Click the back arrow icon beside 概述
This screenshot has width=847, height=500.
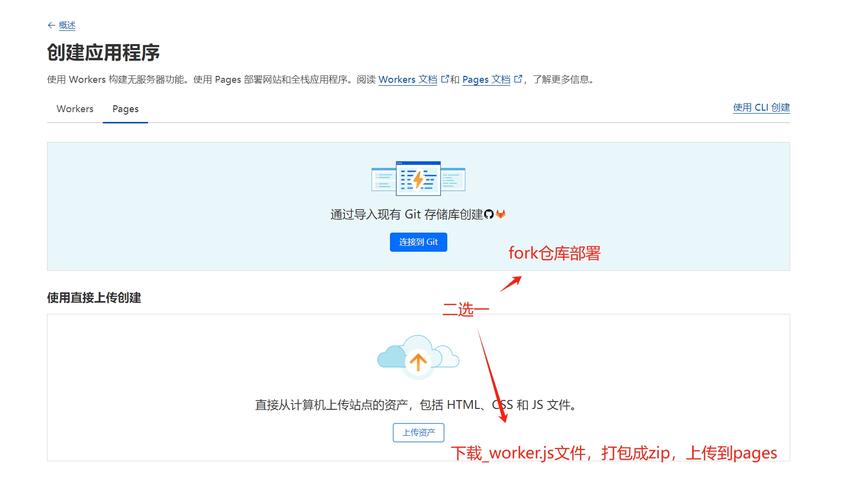pos(51,25)
